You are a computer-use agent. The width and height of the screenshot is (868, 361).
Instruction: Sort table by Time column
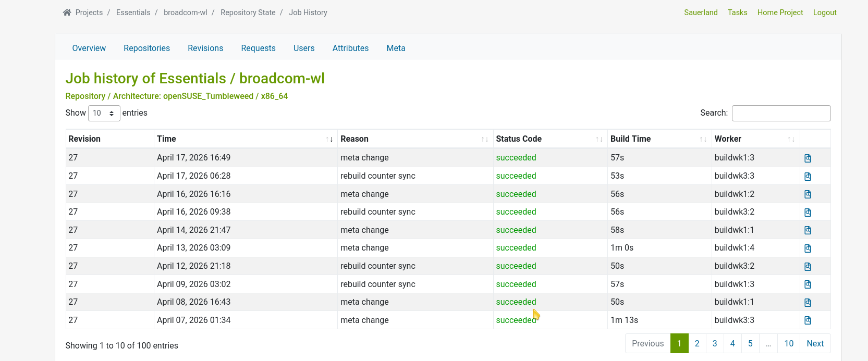tap(245, 139)
